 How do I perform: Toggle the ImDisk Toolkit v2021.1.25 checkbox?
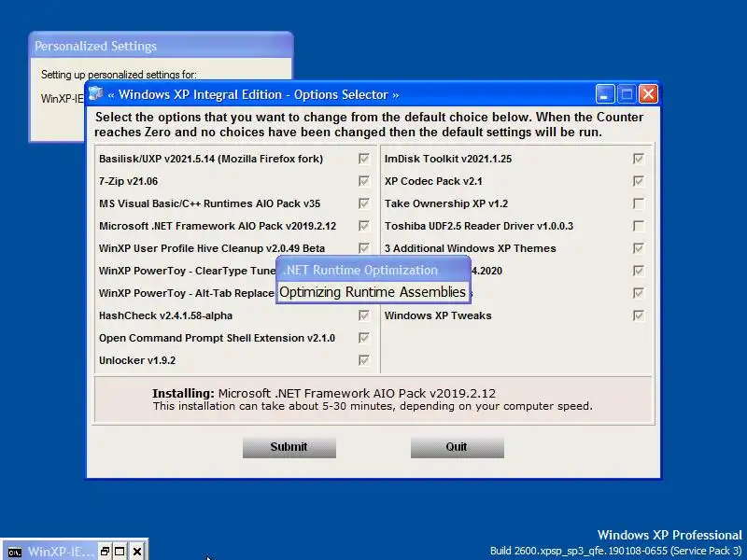(639, 159)
